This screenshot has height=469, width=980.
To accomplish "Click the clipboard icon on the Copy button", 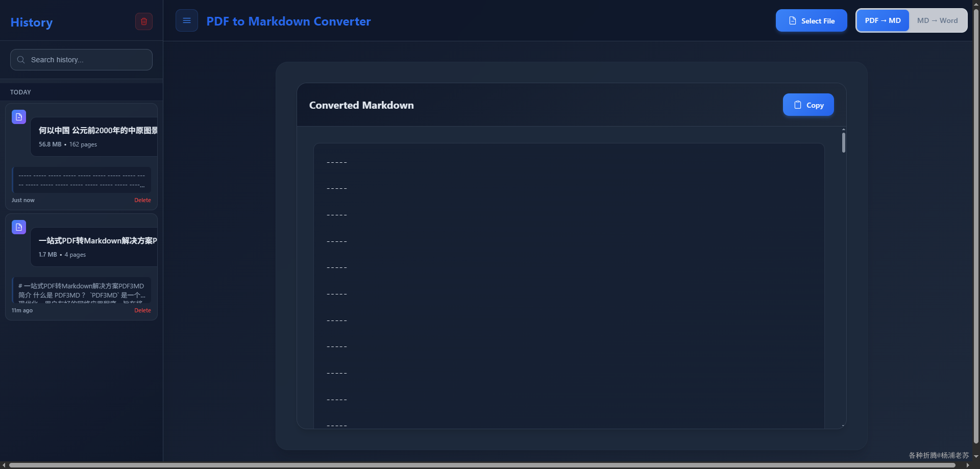I will pos(798,105).
